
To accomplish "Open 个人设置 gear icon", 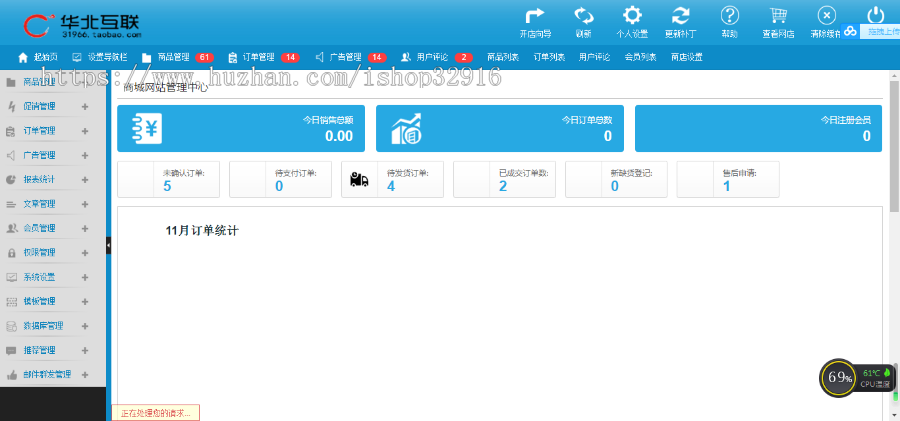I will coord(632,16).
